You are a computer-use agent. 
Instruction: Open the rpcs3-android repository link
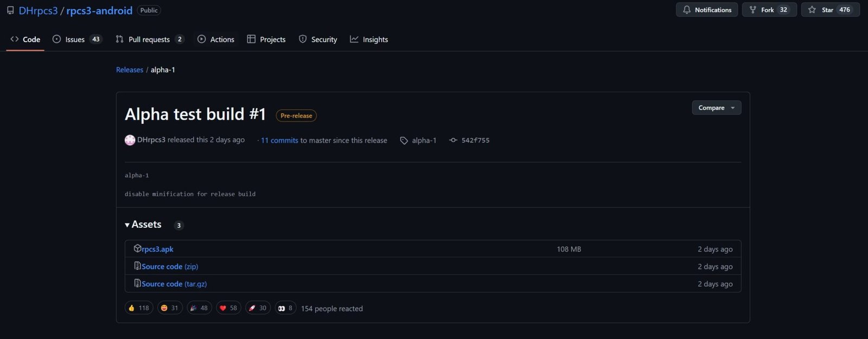[99, 10]
